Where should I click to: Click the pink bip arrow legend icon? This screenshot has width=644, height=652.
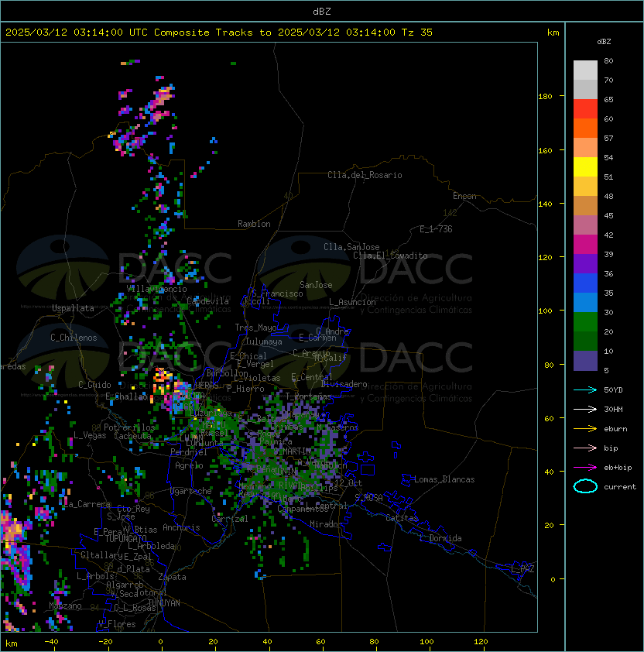click(x=585, y=448)
